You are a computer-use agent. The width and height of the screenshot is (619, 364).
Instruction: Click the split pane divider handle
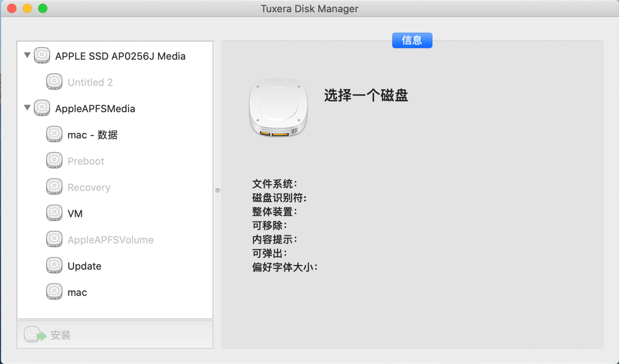[217, 190]
